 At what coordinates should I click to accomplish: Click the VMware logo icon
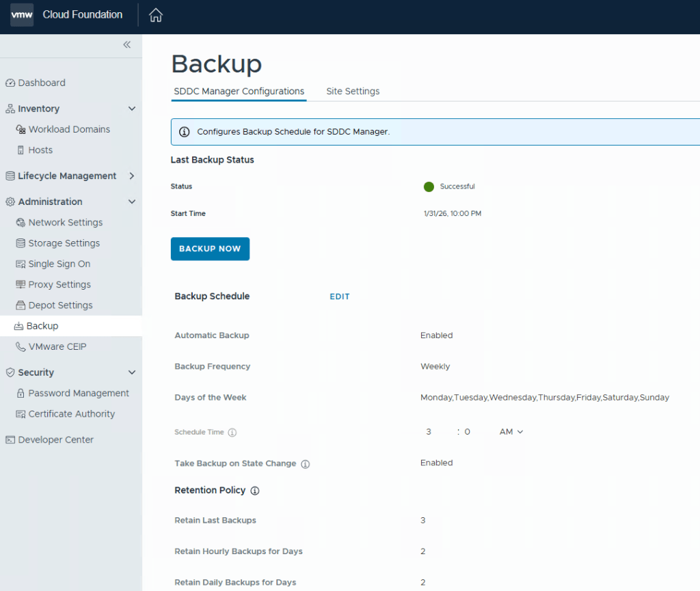click(x=22, y=15)
